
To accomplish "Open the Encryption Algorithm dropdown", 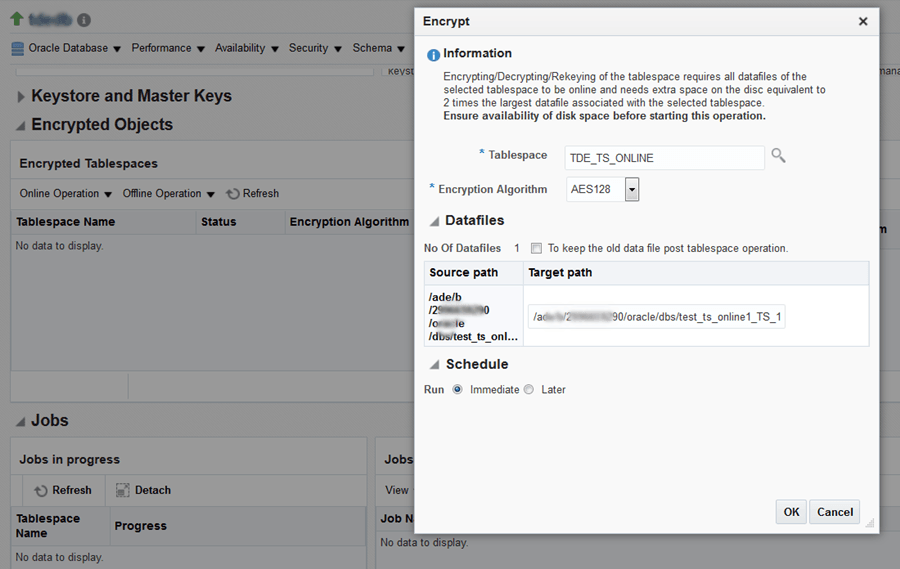I will coord(632,189).
